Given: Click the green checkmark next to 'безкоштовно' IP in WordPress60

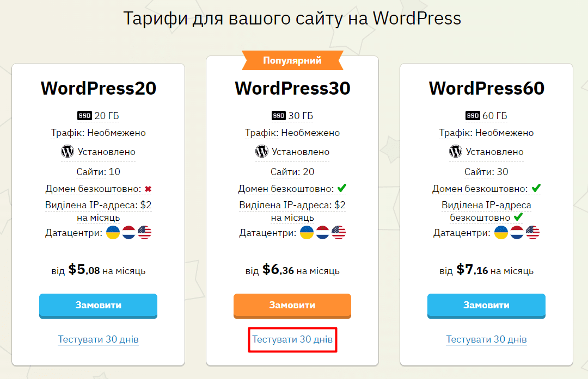Looking at the screenshot, I should click(518, 217).
